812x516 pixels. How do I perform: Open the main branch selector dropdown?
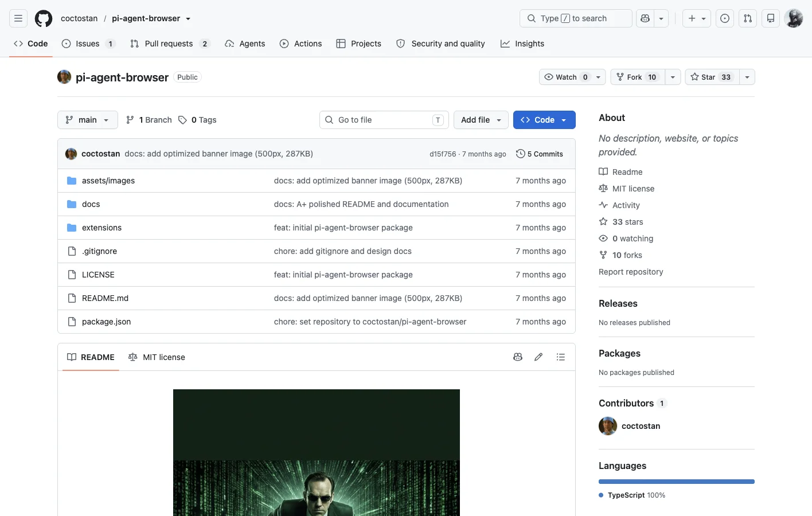click(x=88, y=120)
